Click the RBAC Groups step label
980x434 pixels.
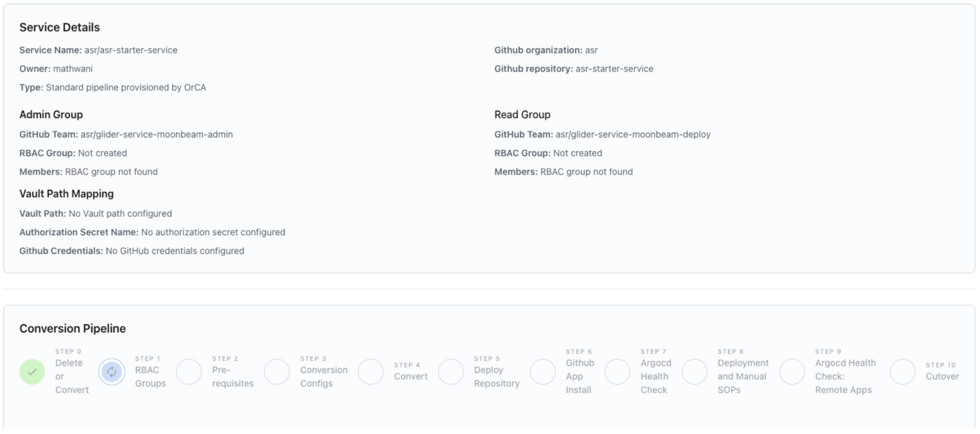pyautogui.click(x=150, y=377)
